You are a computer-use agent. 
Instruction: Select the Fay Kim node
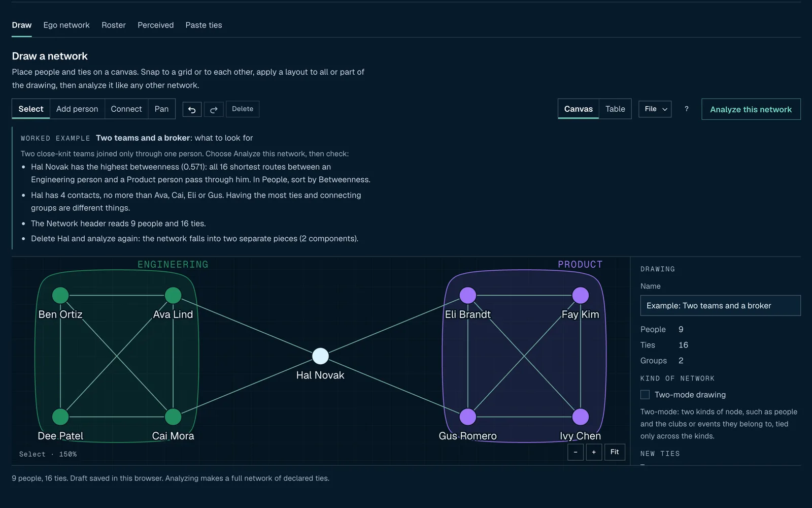tap(581, 295)
